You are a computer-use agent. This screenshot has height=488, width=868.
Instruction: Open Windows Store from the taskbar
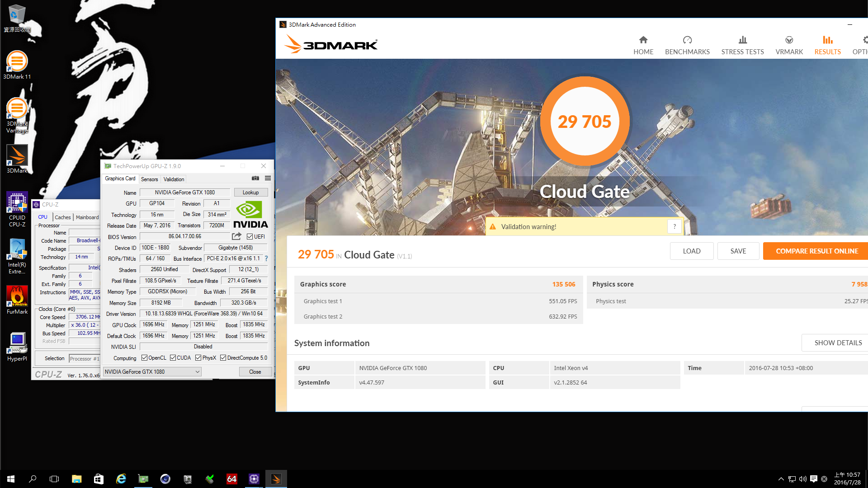pos(99,479)
